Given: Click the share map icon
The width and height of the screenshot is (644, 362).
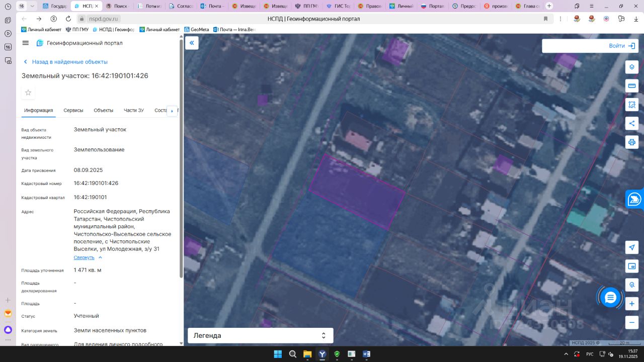Looking at the screenshot, I should [632, 124].
